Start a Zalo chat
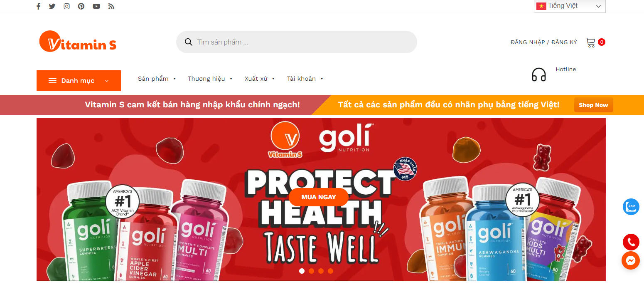The image size is (644, 307). click(x=631, y=207)
